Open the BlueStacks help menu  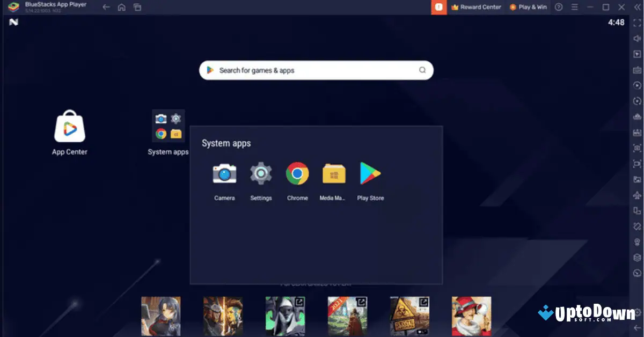click(559, 7)
